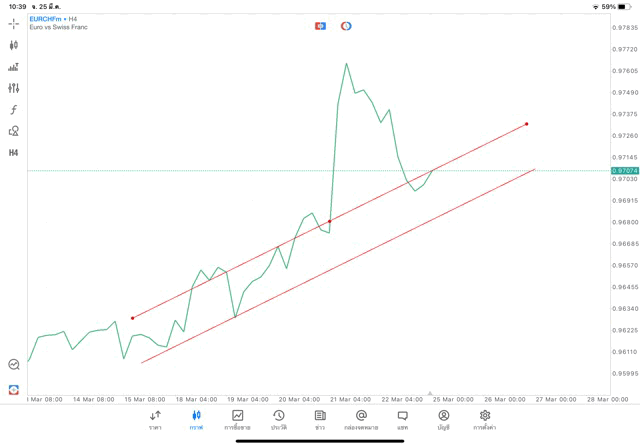Open the bar chart settings icon

[14, 67]
